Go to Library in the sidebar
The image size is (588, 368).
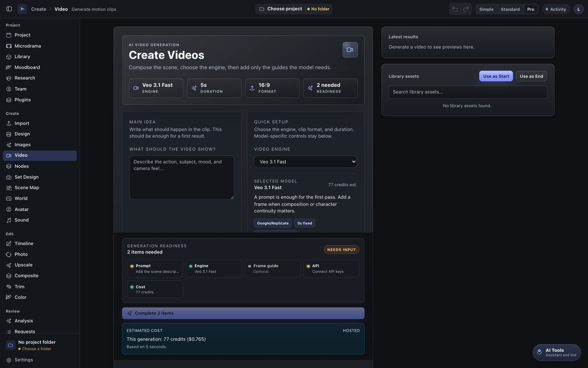40,56
